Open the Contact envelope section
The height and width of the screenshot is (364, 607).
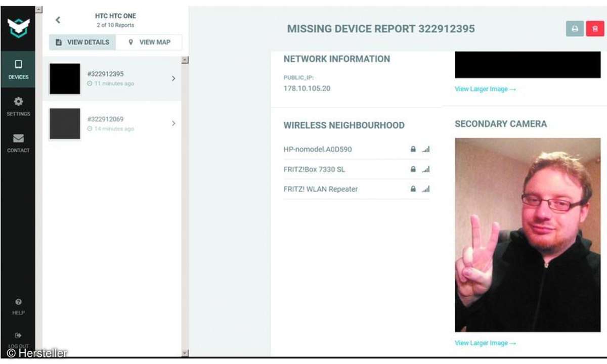click(x=18, y=143)
